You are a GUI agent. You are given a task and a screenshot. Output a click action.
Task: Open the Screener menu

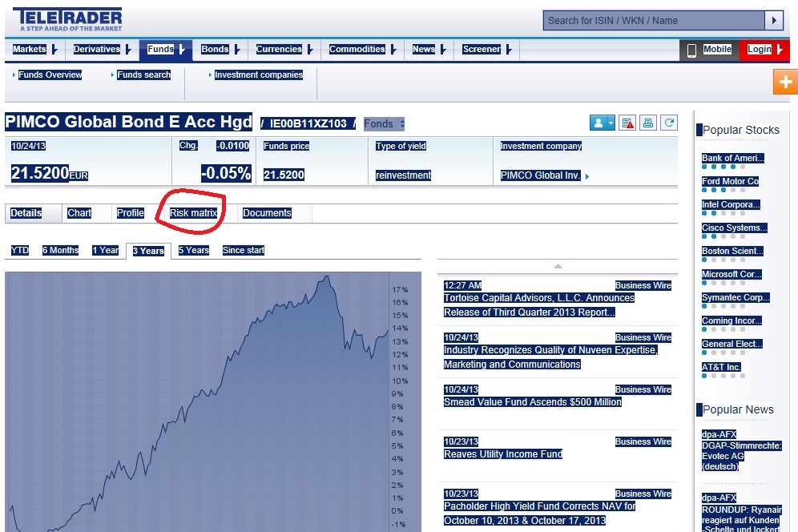click(x=486, y=50)
